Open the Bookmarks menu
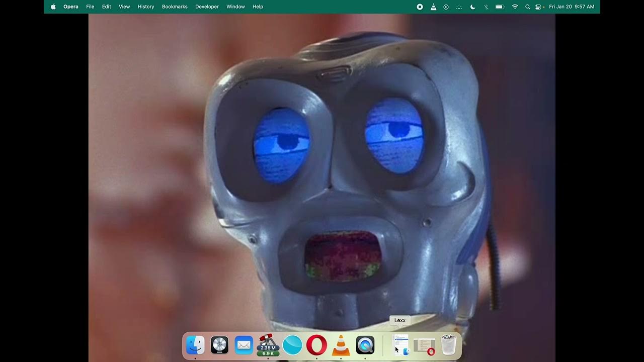The width and height of the screenshot is (644, 362). 175,7
